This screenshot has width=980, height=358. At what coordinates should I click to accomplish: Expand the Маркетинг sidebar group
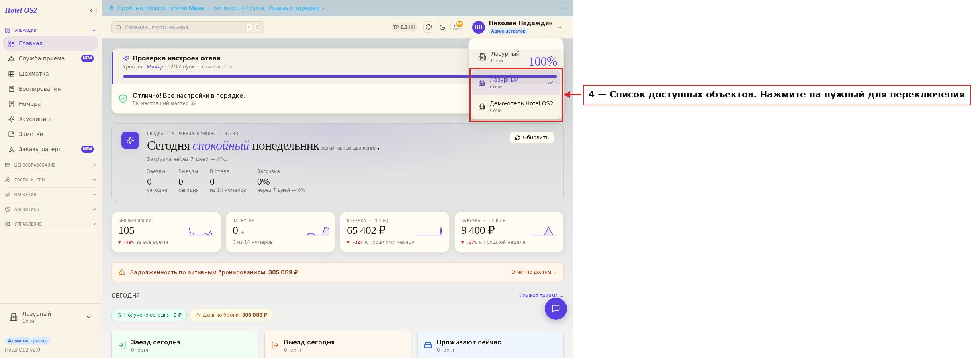(x=51, y=195)
